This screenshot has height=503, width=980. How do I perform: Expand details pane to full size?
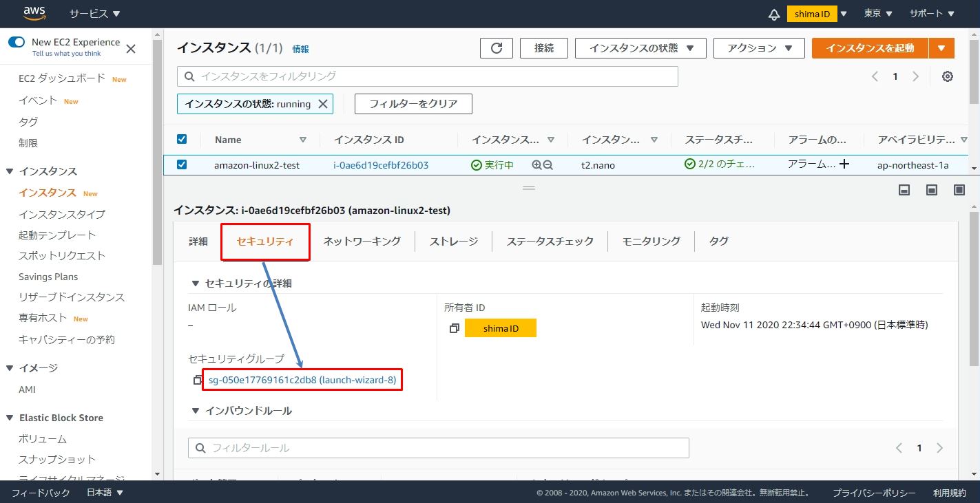point(959,190)
